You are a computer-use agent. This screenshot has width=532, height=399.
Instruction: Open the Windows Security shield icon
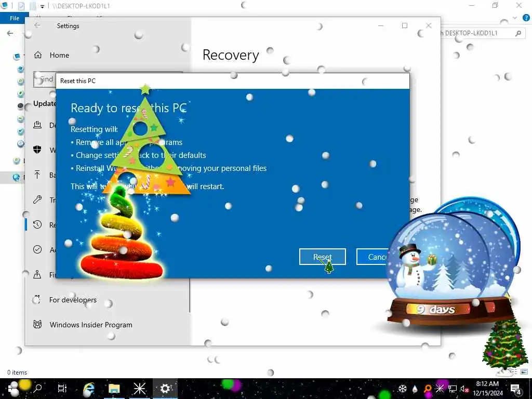(37, 150)
